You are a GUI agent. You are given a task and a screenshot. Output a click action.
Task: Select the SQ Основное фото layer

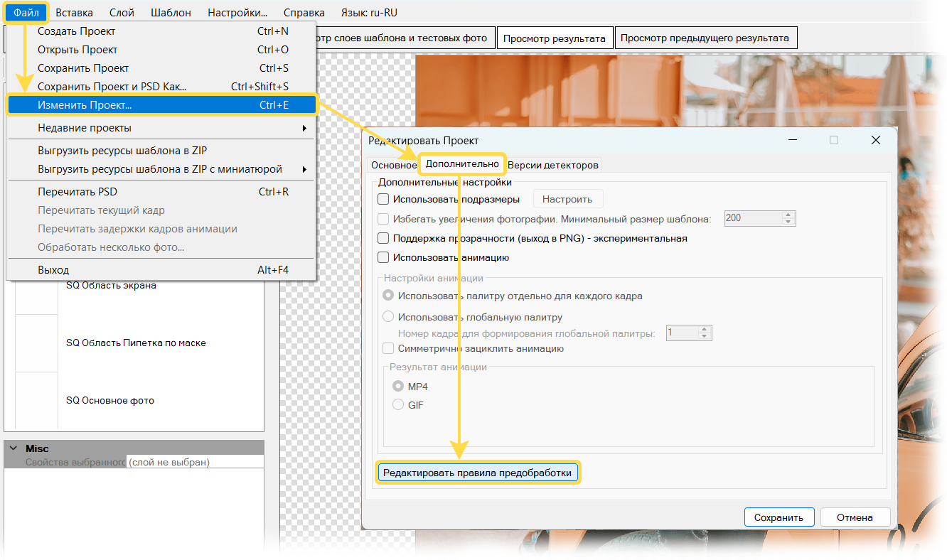click(x=109, y=401)
